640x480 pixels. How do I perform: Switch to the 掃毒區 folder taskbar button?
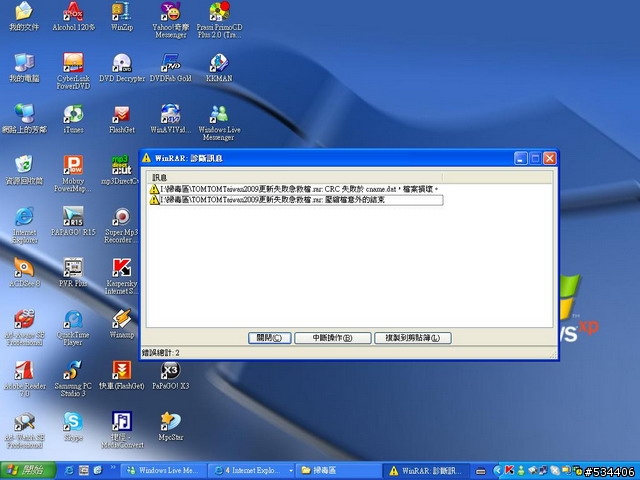click(x=338, y=471)
